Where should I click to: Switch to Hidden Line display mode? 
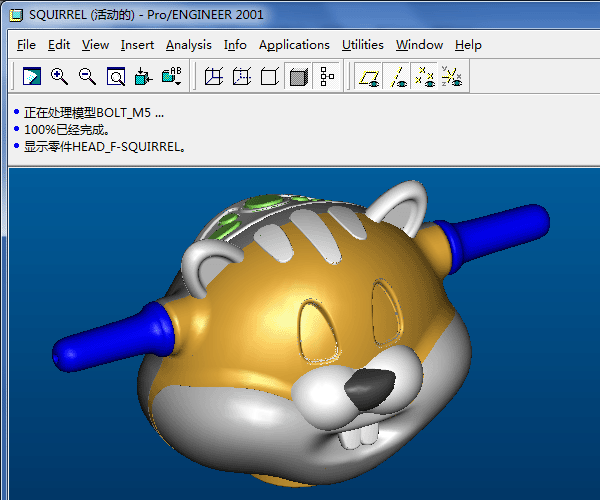coord(242,76)
